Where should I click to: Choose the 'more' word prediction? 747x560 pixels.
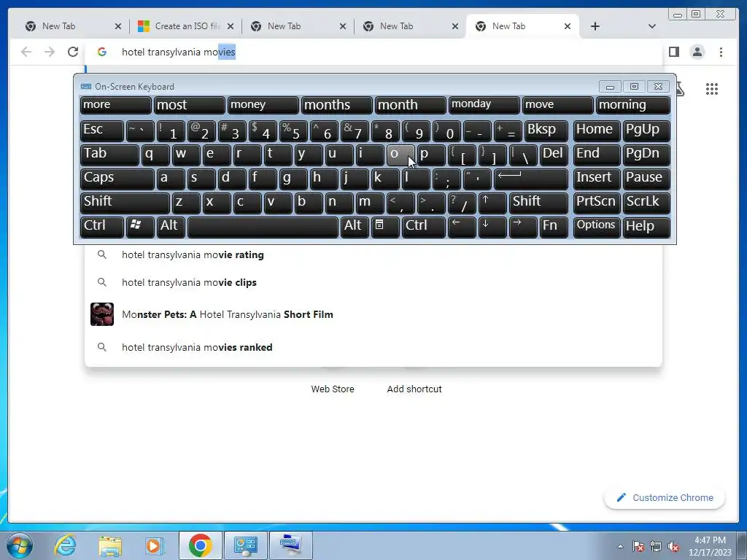coord(116,105)
